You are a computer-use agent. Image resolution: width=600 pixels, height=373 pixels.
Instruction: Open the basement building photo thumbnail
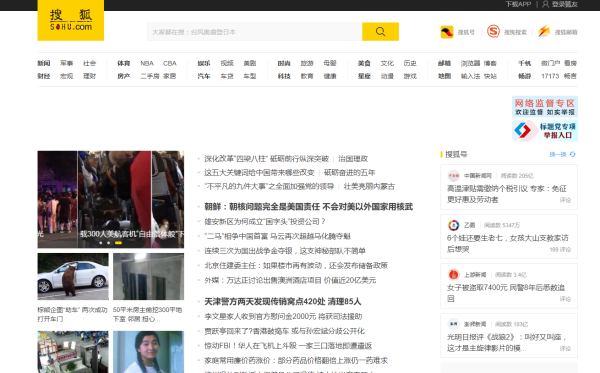(x=148, y=277)
